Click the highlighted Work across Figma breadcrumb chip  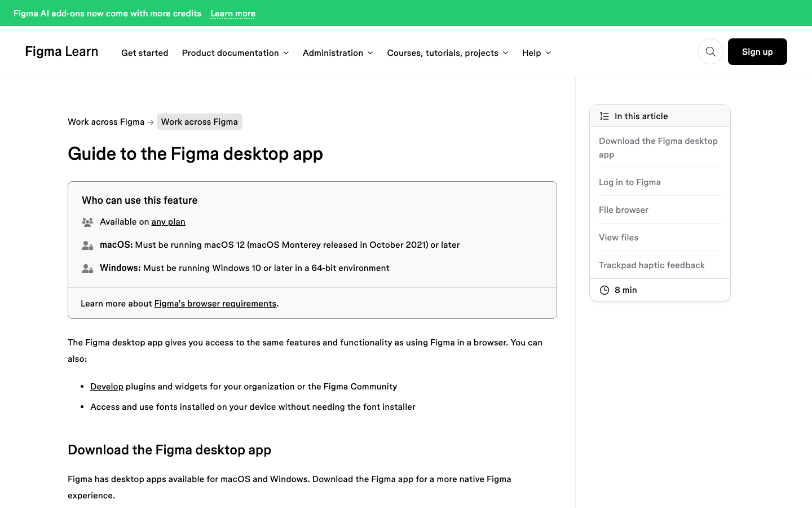click(200, 122)
